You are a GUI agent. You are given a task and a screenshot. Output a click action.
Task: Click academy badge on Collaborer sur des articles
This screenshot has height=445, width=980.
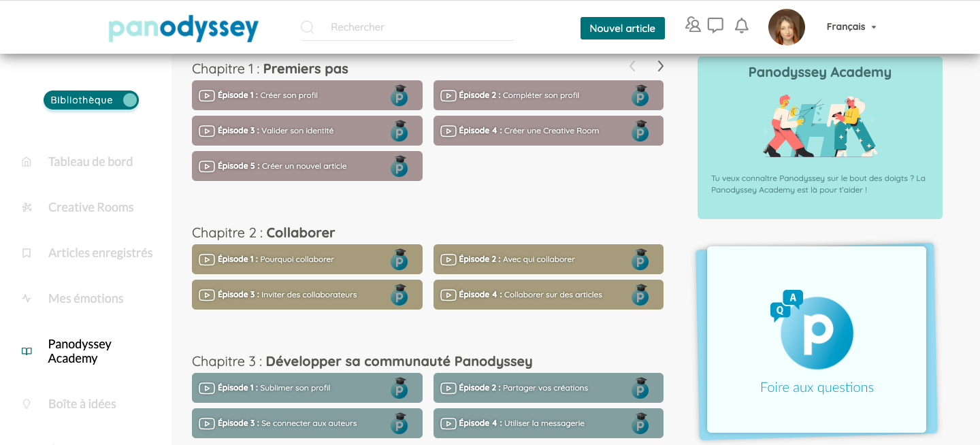click(640, 295)
